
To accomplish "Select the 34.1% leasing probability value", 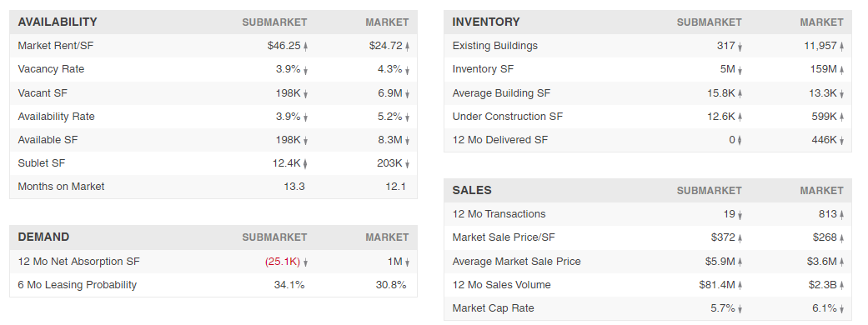I will point(289,285).
